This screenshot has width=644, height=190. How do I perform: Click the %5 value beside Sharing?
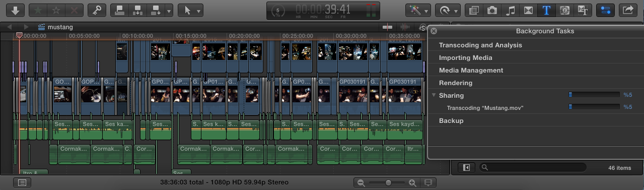point(627,95)
